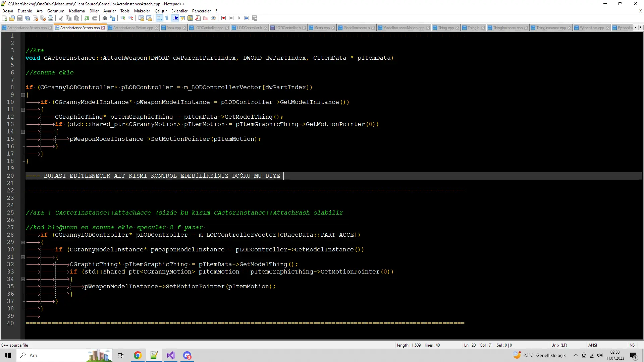The height and width of the screenshot is (362, 644).
Task: Run macro multiple times icon
Action: point(247,18)
